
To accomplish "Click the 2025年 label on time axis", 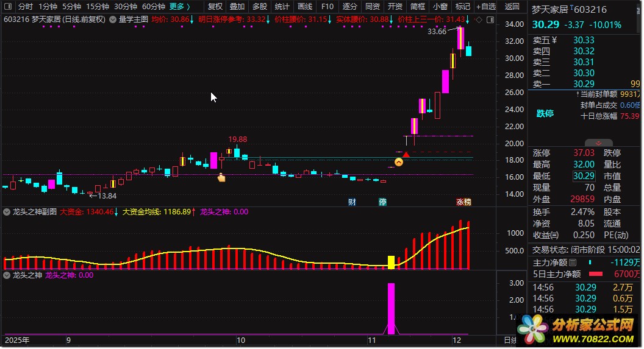I will [x=17, y=340].
